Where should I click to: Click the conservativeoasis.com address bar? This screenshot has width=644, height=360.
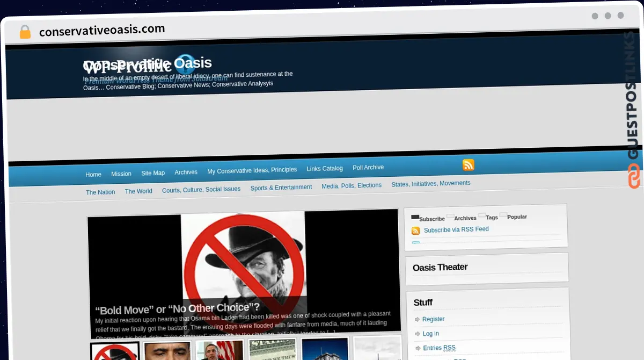102,31
